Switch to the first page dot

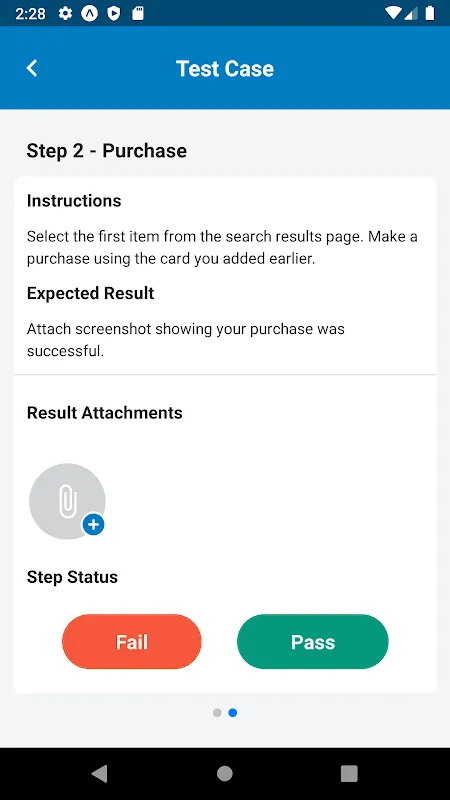coord(217,713)
